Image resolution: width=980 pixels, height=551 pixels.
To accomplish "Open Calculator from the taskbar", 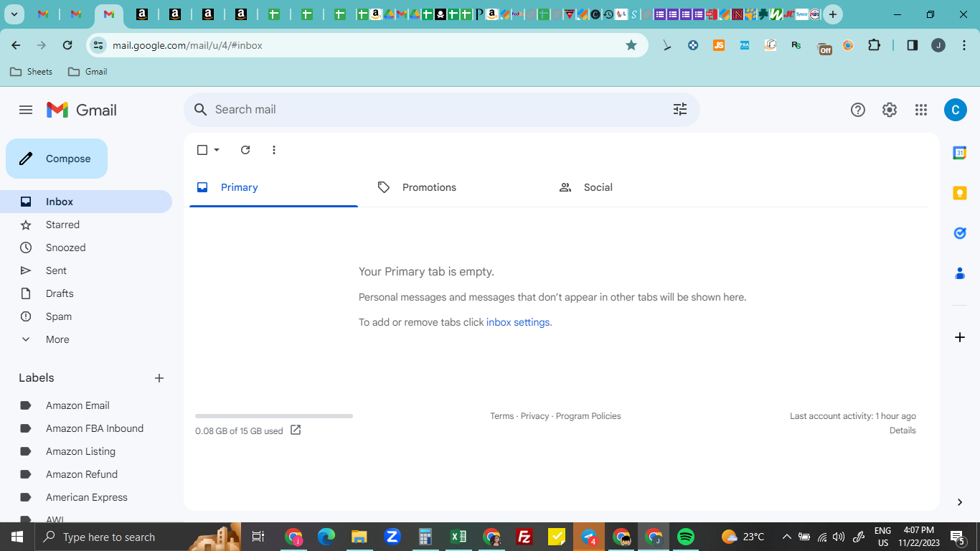I will click(x=425, y=537).
